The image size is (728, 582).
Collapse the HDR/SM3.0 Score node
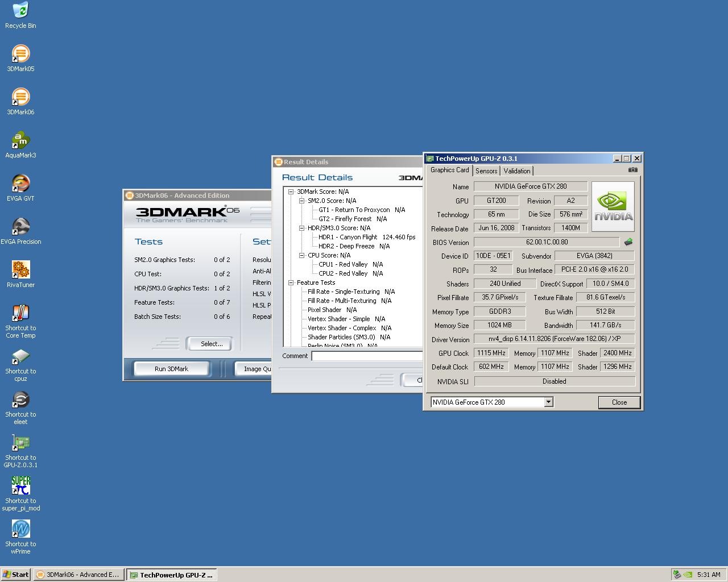pos(302,228)
